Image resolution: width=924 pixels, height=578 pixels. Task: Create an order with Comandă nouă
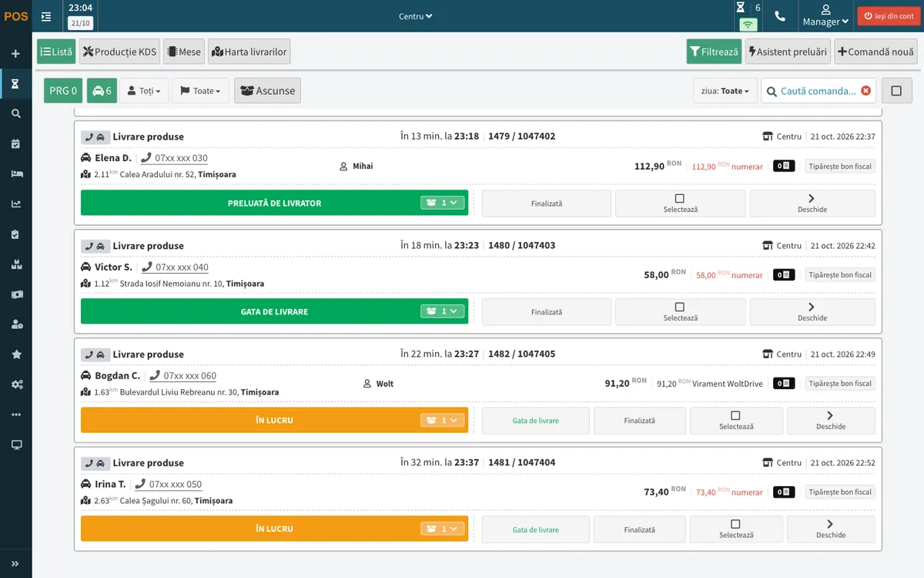coord(875,52)
